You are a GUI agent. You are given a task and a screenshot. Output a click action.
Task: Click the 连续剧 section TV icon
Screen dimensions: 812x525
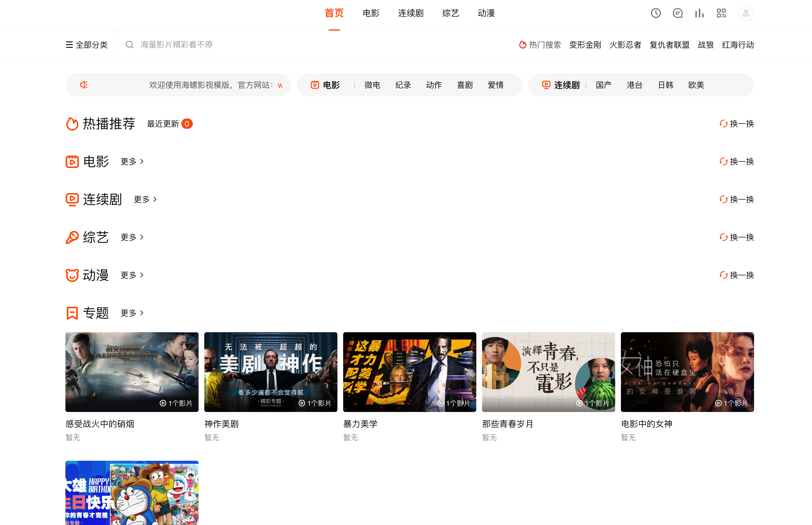click(72, 199)
